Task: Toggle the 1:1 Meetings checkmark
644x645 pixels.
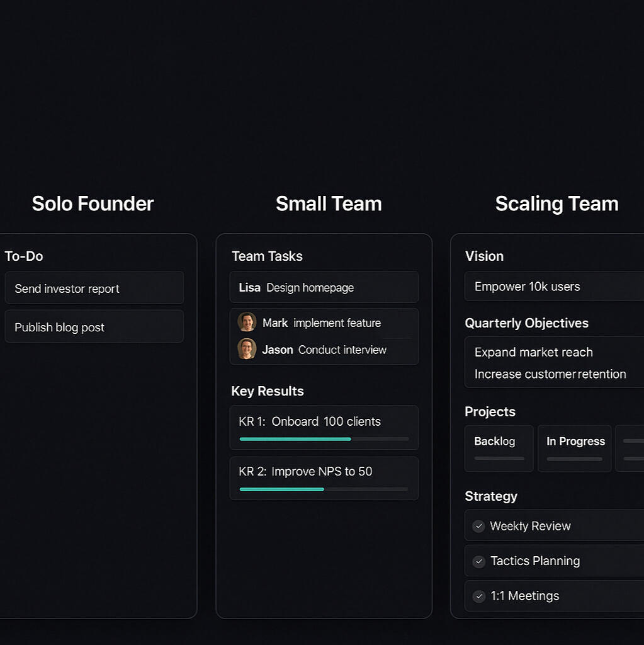Action: click(x=478, y=596)
